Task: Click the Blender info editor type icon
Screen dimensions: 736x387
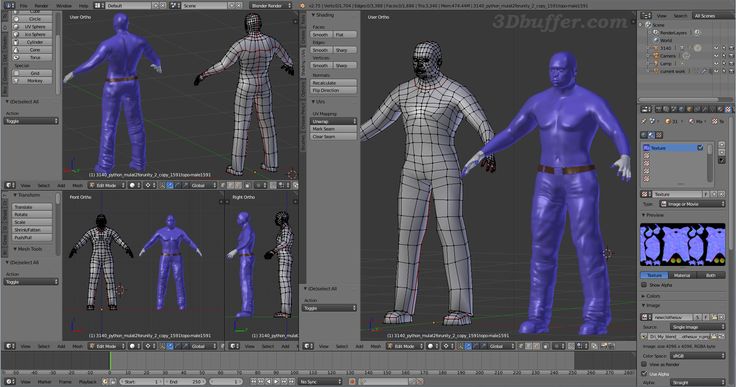Action: coord(9,6)
